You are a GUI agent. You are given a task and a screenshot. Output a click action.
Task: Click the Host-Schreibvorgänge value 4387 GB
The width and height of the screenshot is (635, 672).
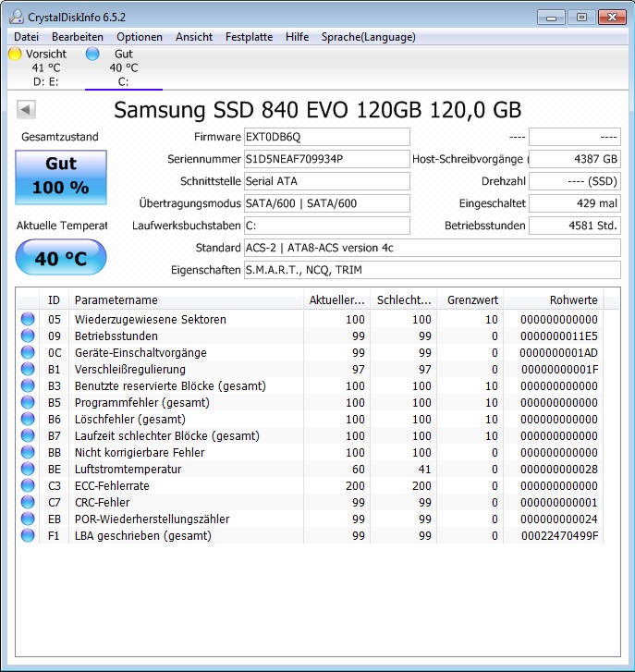tap(575, 159)
